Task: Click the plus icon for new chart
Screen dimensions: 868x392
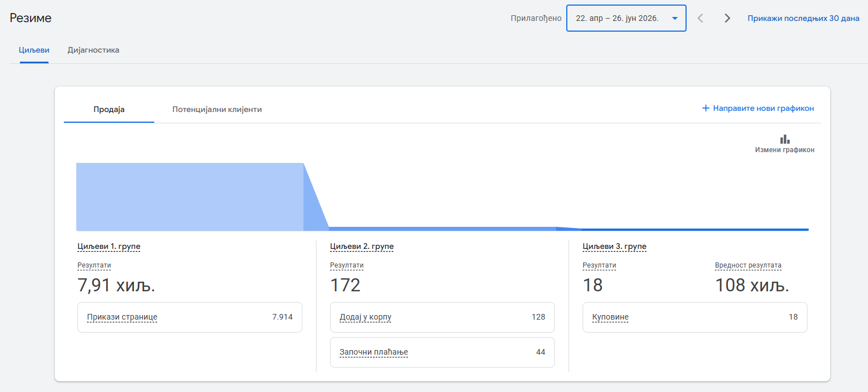Action: 705,108
